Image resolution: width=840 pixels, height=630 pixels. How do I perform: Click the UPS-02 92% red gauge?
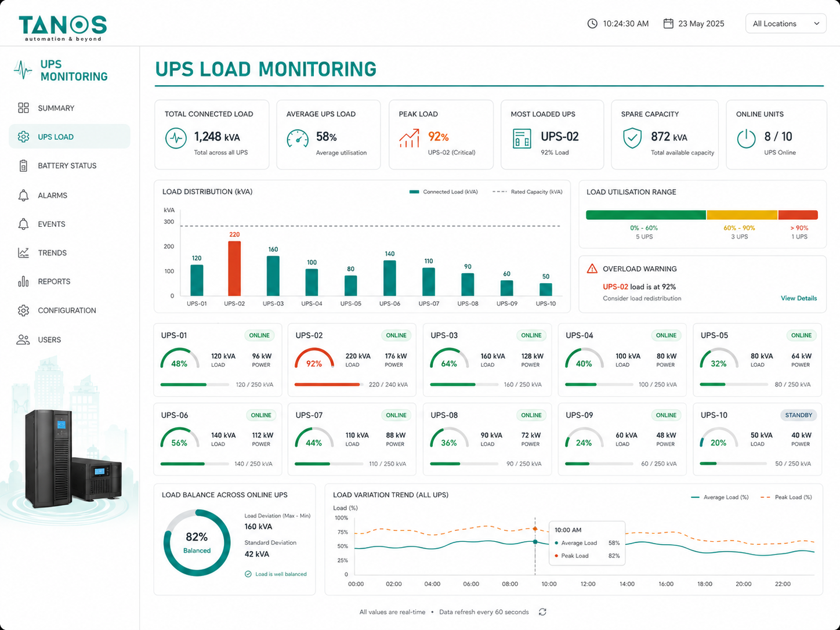click(314, 359)
